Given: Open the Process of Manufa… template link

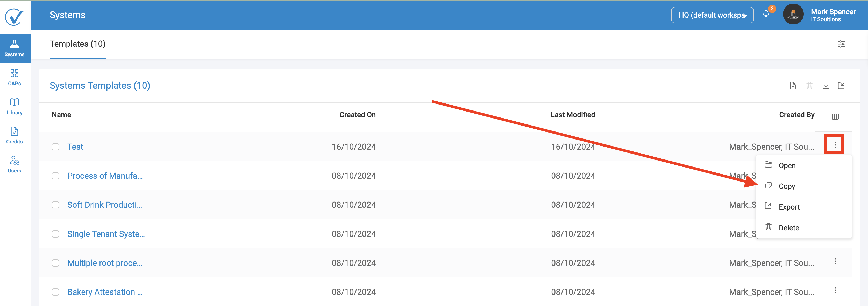Looking at the screenshot, I should pos(105,176).
